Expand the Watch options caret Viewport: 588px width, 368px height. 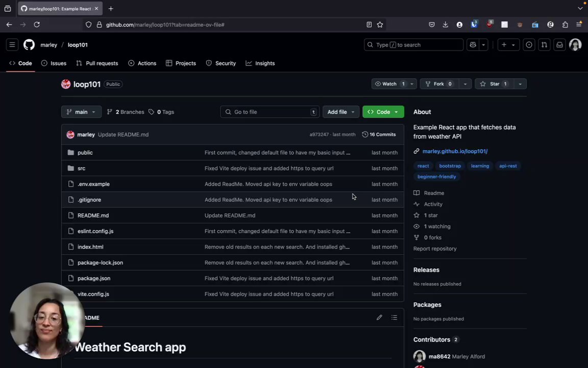[x=412, y=84]
